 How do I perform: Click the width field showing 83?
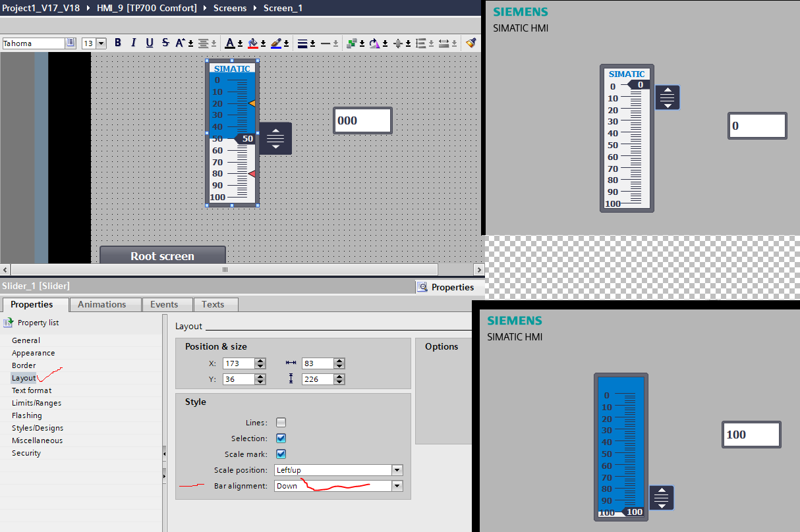point(318,363)
